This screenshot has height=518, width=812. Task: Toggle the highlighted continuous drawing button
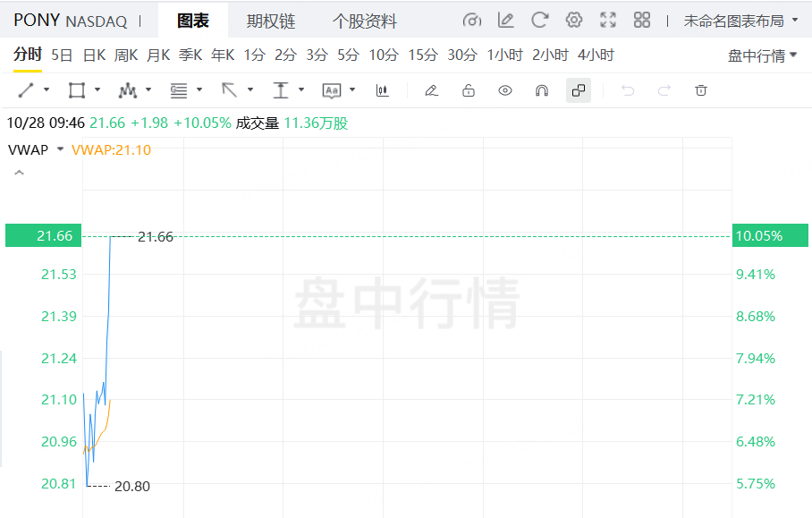[579, 90]
